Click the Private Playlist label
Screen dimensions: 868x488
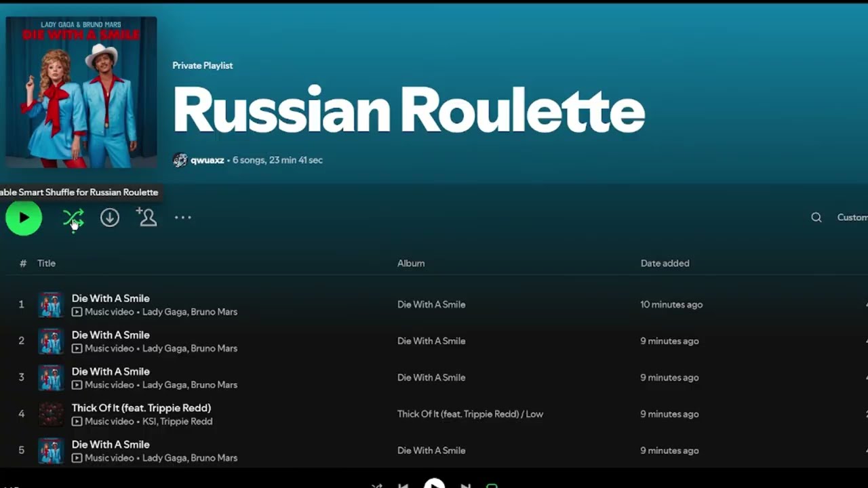[x=202, y=66]
